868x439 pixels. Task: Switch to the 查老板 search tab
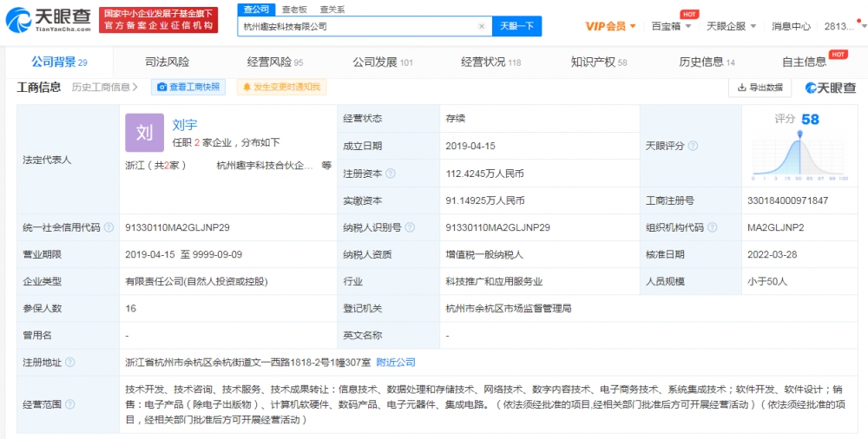pos(294,10)
